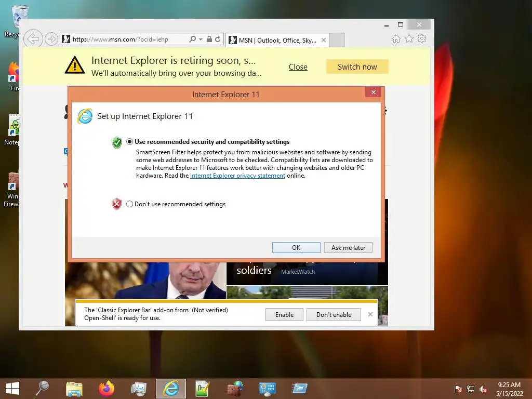Image resolution: width=532 pixels, height=399 pixels.
Task: Click Don't enable for the add-on
Action: (334, 314)
